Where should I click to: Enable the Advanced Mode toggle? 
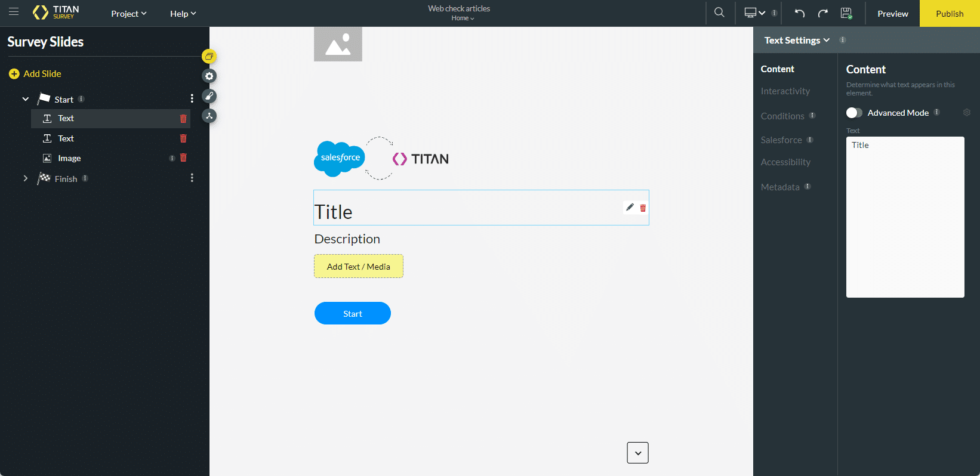pos(854,113)
